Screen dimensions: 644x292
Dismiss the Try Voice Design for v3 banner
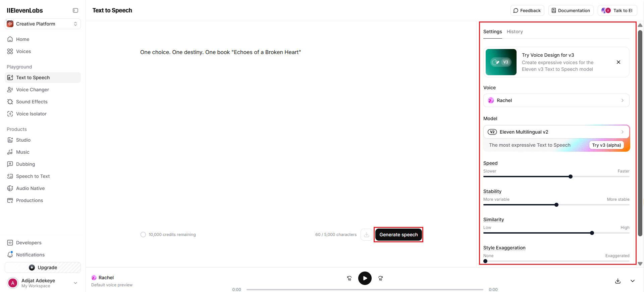click(x=619, y=62)
